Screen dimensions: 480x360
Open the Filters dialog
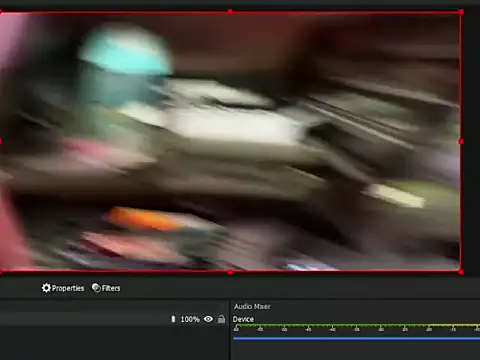106,288
